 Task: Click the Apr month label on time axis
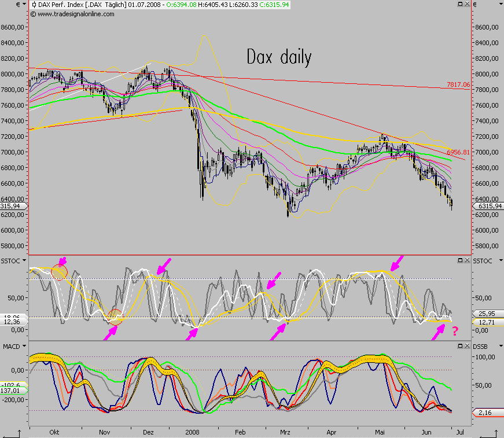point(332,432)
